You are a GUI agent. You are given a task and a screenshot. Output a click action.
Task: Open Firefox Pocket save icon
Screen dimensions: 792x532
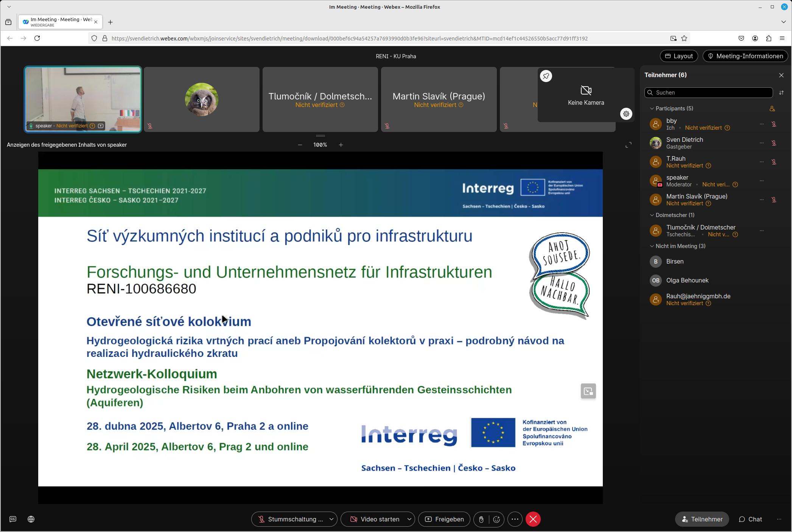click(741, 38)
